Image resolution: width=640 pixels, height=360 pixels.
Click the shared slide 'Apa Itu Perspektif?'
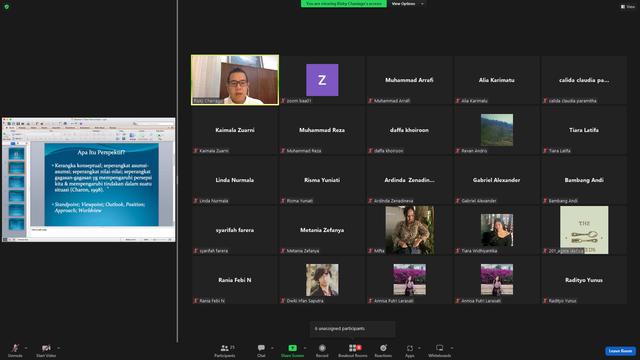[101, 184]
